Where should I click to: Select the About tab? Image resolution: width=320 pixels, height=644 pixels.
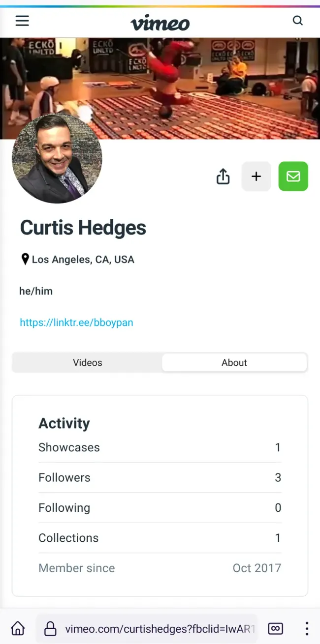(234, 363)
